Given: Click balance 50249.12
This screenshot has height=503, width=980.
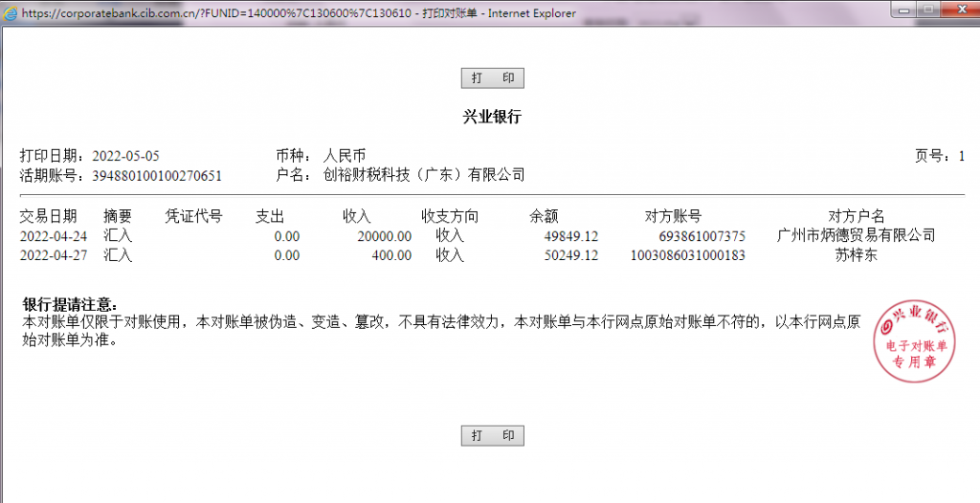Looking at the screenshot, I should tap(571, 255).
